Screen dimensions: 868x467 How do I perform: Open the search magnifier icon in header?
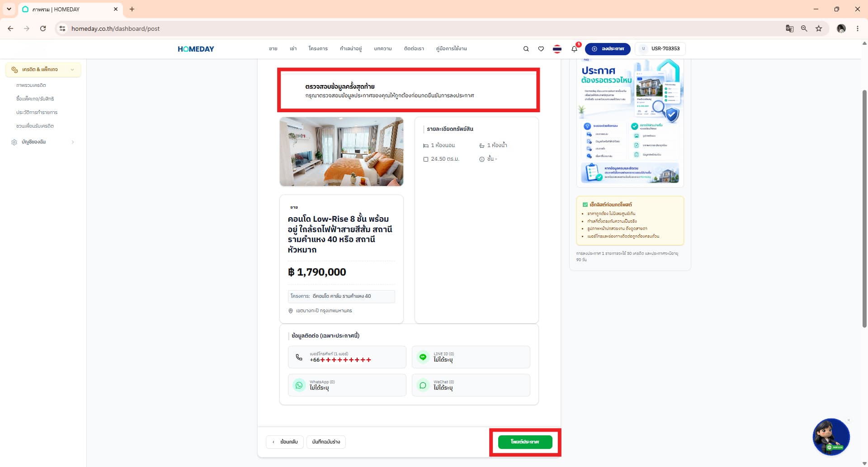click(526, 49)
